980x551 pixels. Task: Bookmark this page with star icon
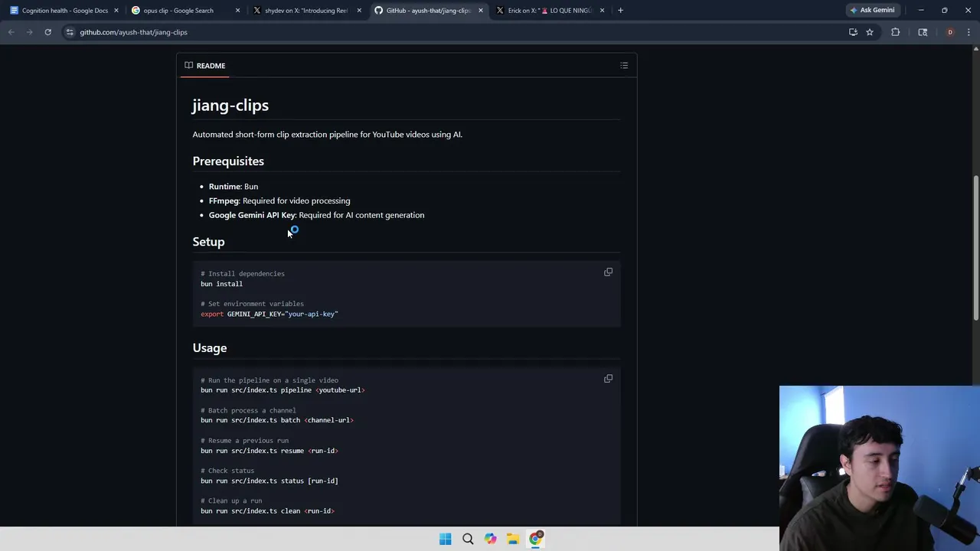tap(870, 32)
